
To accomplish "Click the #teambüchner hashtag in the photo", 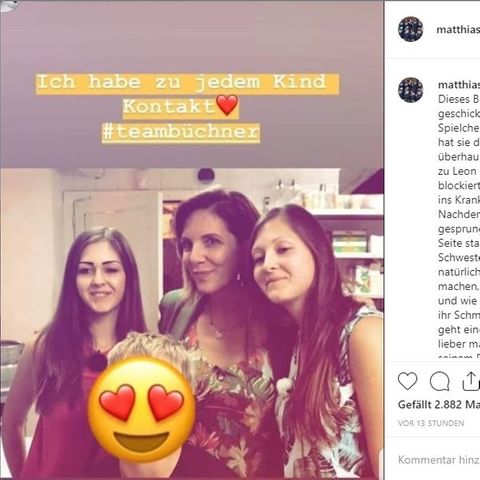I will point(181,132).
